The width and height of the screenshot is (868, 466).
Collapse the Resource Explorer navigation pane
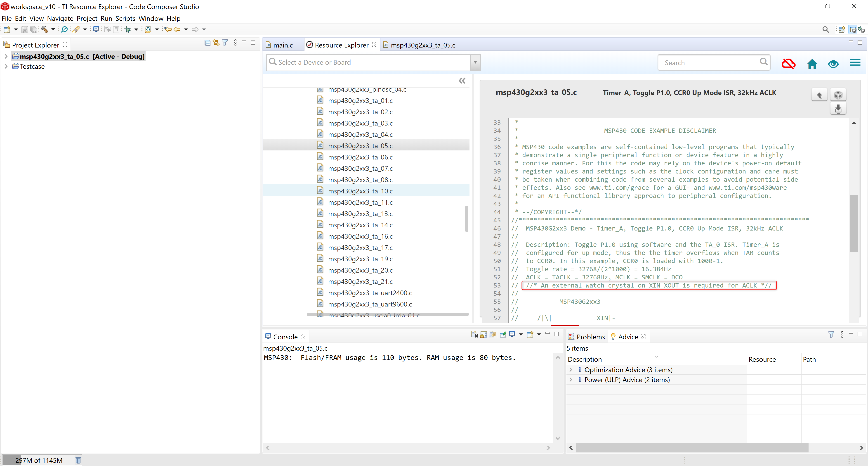(x=462, y=81)
